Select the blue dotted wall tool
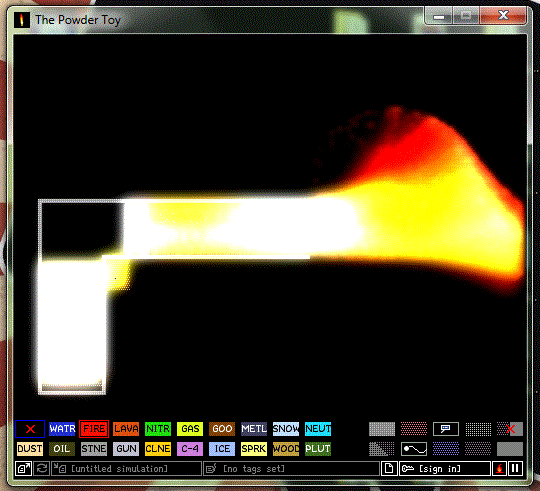This screenshot has width=540, height=491. click(x=446, y=449)
